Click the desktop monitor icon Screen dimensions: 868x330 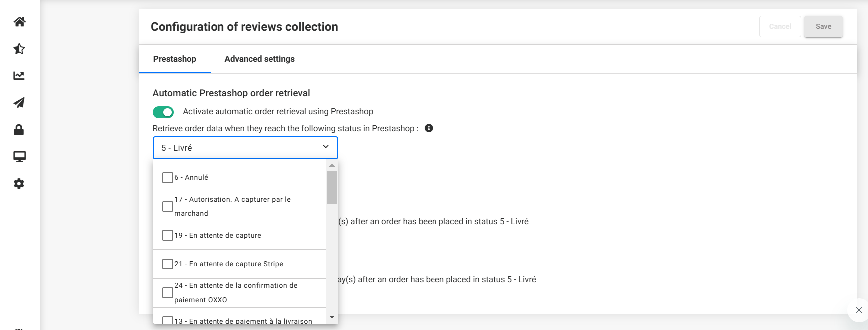click(19, 157)
